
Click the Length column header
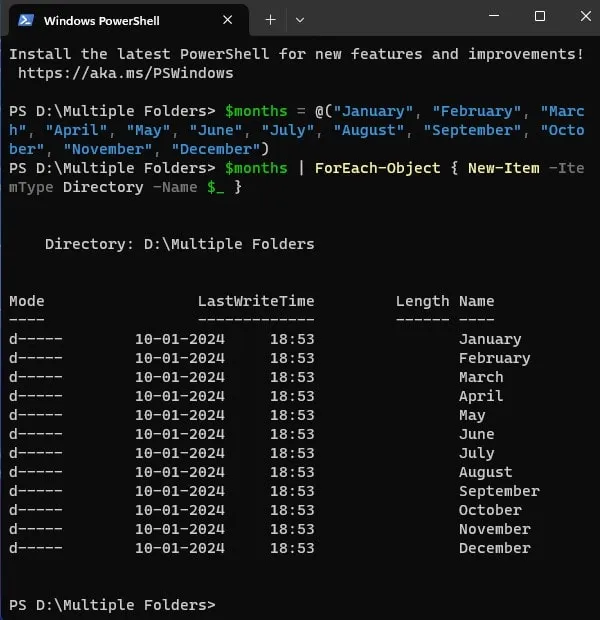422,302
